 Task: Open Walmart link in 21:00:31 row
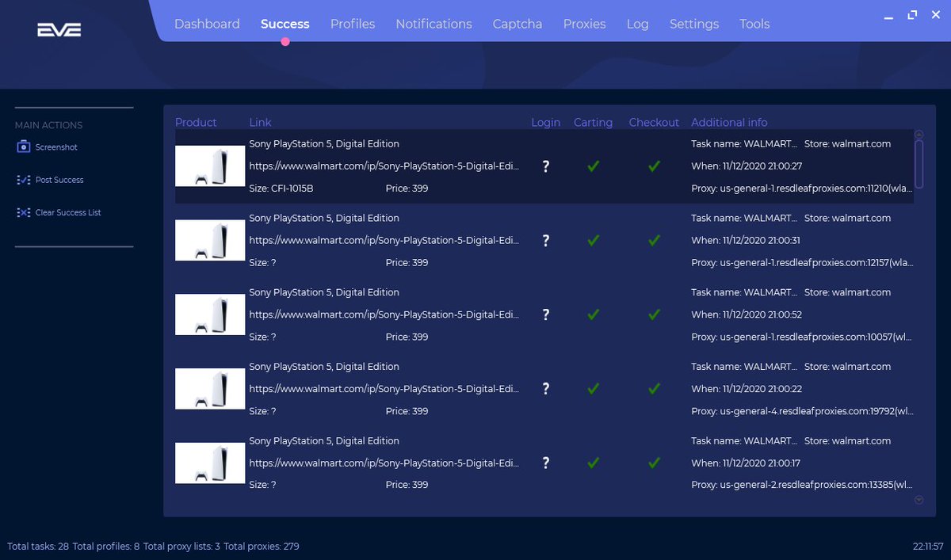[x=384, y=240]
